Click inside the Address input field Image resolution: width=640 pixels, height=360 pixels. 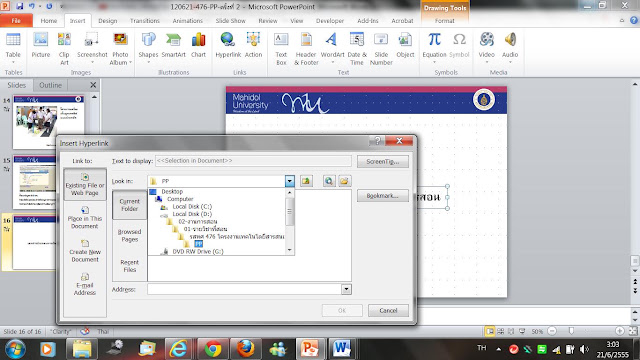coord(244,289)
